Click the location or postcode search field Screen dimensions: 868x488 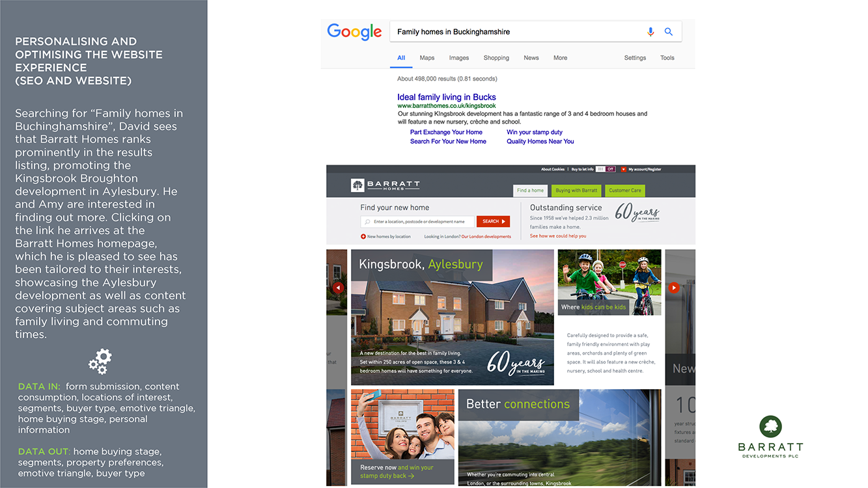(x=417, y=222)
